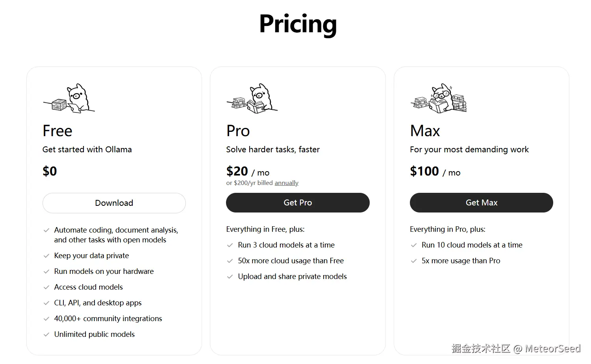Click checkmark next to Run 3 cloud models
Screen dimensions: 591x364
(230, 245)
